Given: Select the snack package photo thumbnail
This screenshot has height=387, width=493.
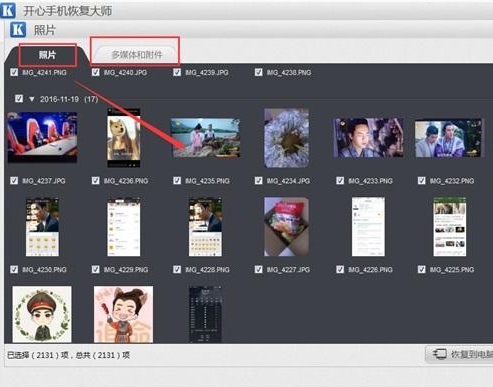Looking at the screenshot, I should coord(287,227).
